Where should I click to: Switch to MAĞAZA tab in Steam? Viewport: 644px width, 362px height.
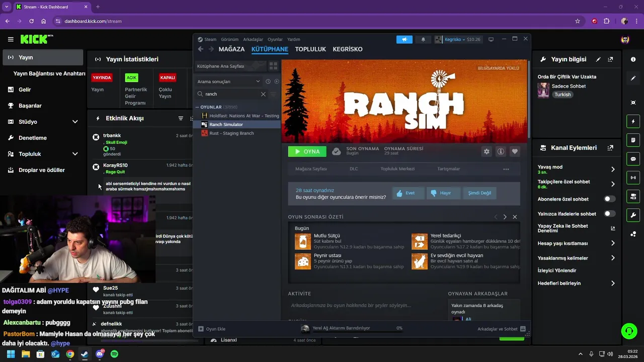[x=231, y=49]
